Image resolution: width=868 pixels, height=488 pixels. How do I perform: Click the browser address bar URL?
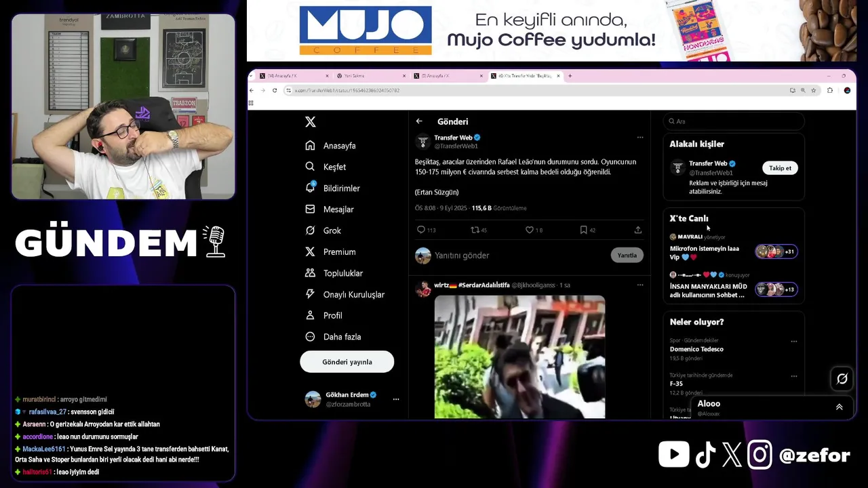click(x=347, y=90)
